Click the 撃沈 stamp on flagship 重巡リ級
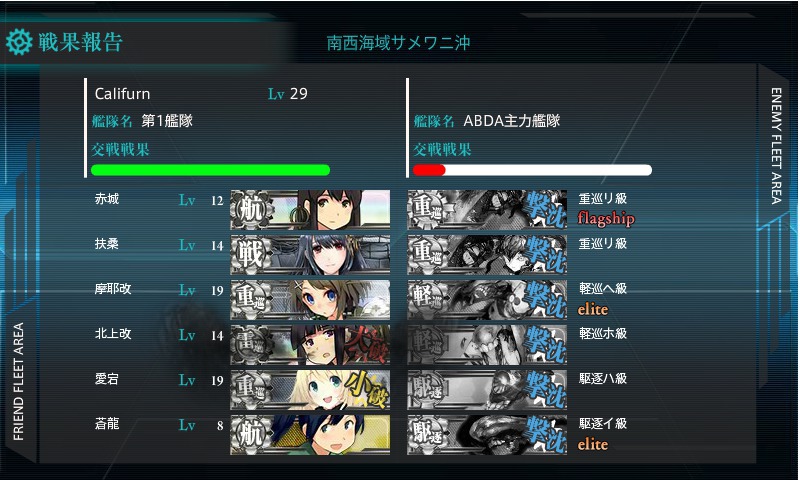Image resolution: width=800 pixels, height=480 pixels. (x=545, y=210)
